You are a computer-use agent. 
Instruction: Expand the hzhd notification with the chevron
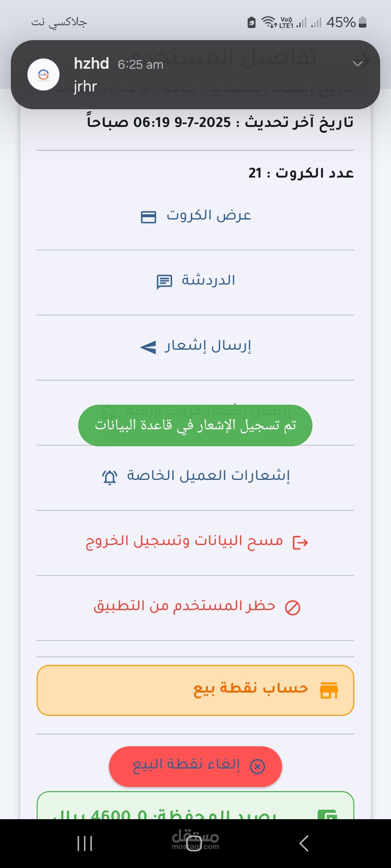[x=357, y=64]
